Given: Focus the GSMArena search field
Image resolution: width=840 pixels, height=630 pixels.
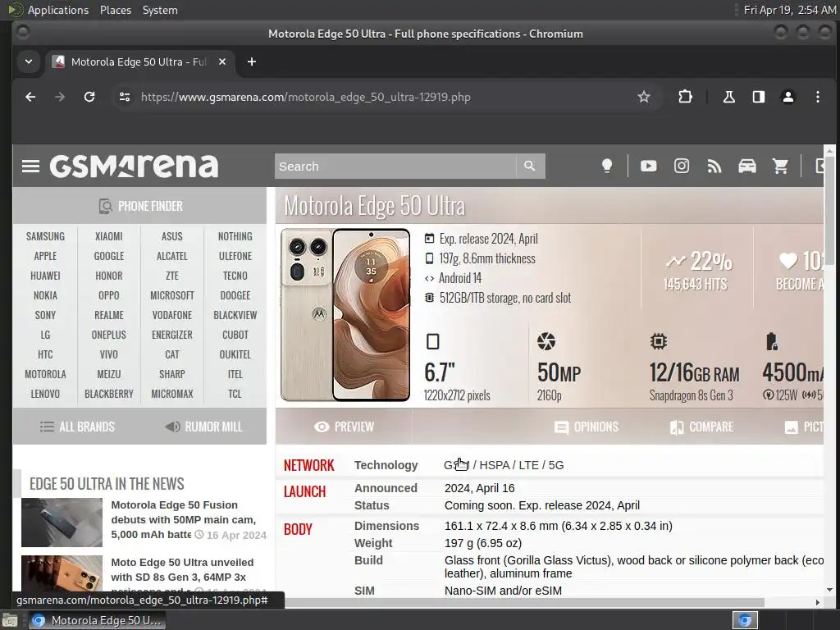Looking at the screenshot, I should pyautogui.click(x=395, y=166).
